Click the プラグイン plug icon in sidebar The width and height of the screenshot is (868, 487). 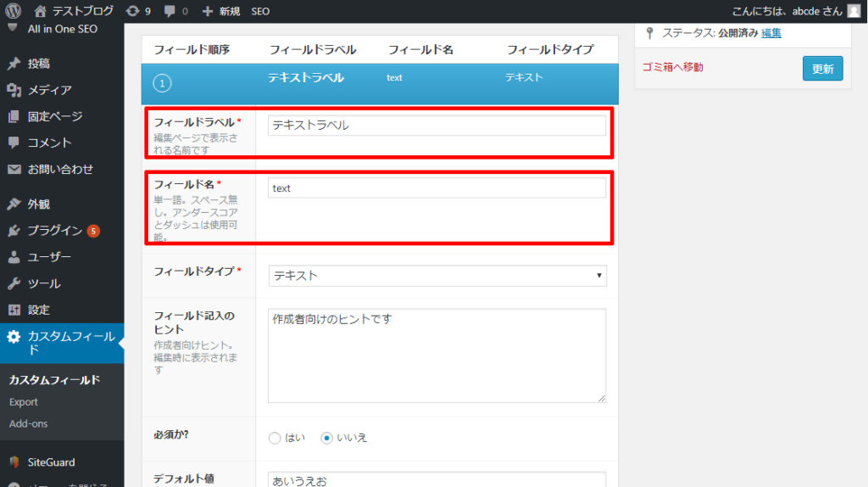14,231
